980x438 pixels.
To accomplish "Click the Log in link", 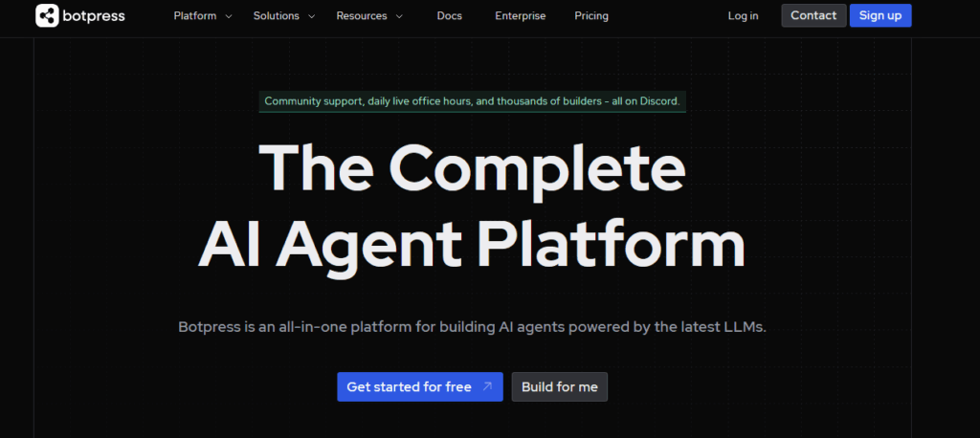I will coord(743,16).
